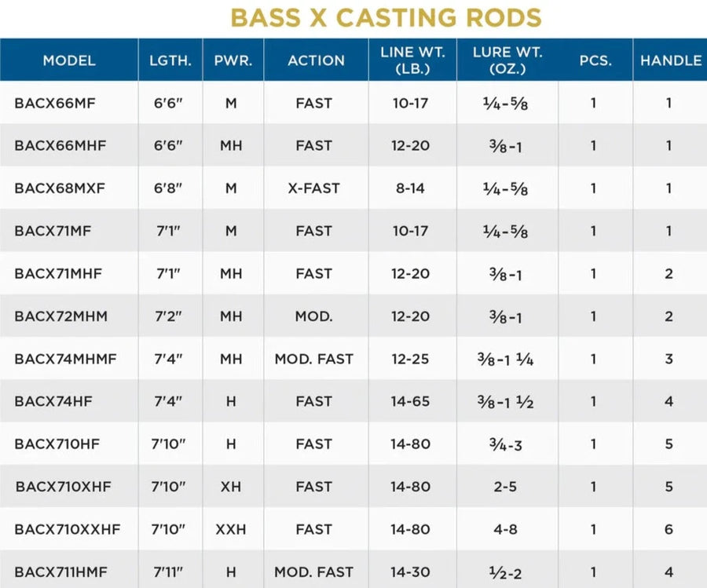The width and height of the screenshot is (707, 588).
Task: Select the ACTION column header
Action: pos(316,60)
